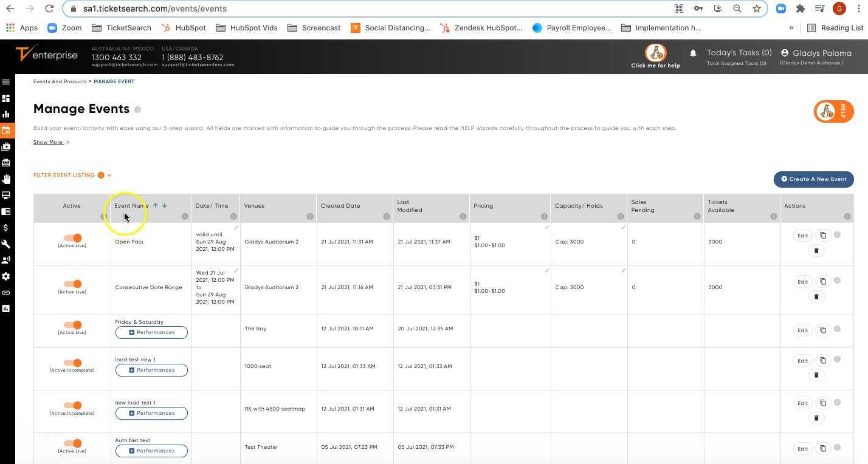Click Create A New Event button

point(813,179)
